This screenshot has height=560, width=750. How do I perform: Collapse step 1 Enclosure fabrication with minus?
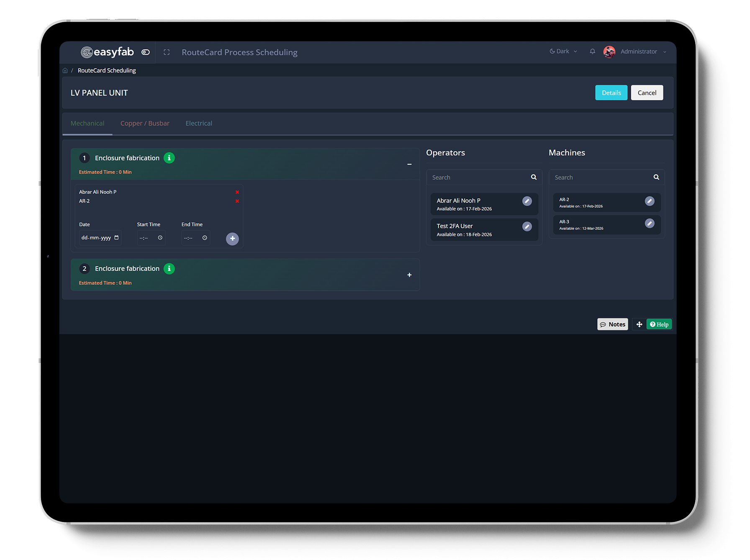[409, 164]
